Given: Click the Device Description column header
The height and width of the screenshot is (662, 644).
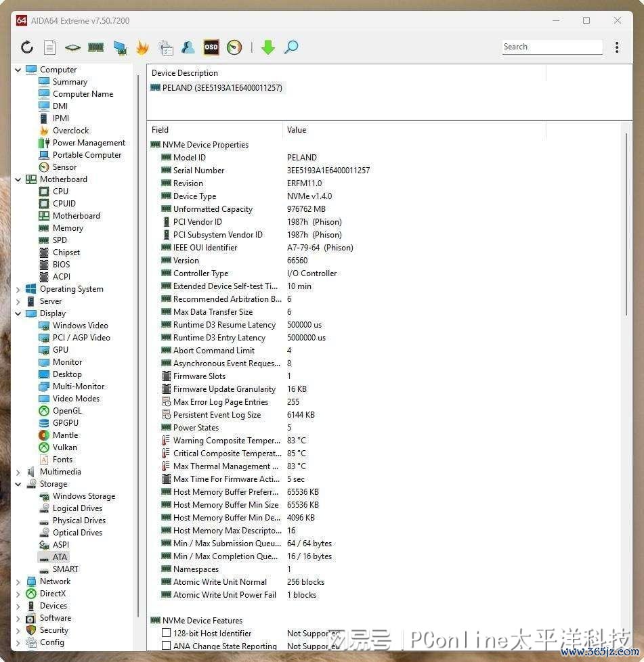Looking at the screenshot, I should pos(346,73).
